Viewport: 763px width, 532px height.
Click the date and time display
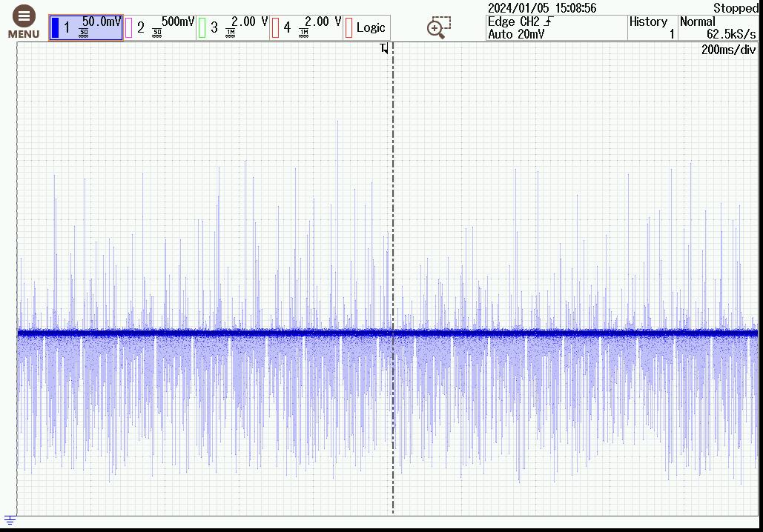pos(541,8)
